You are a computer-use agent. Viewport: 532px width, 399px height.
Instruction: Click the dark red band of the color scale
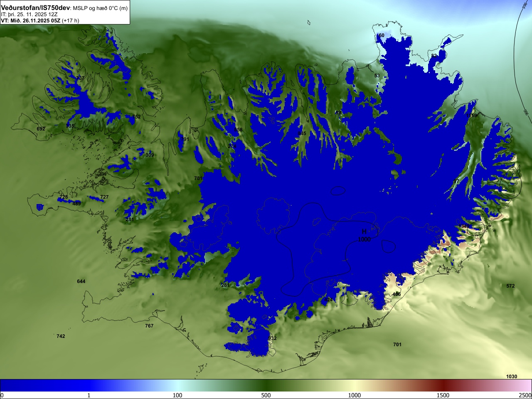pos(443,385)
